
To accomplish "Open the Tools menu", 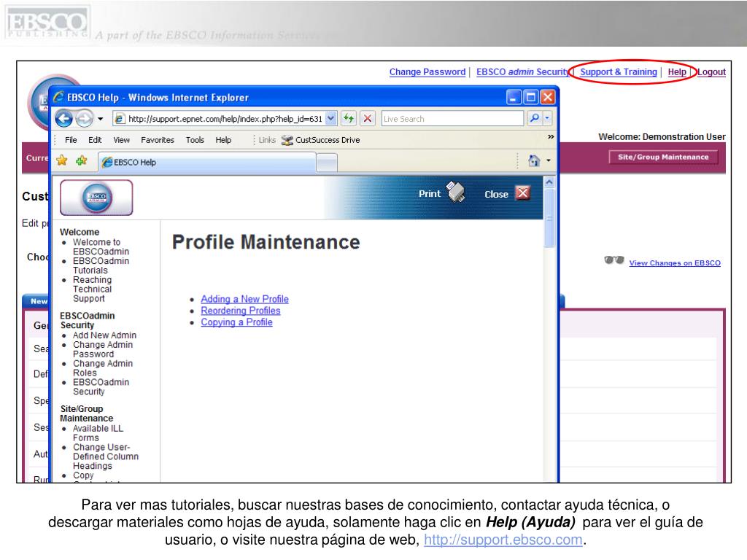I will click(x=195, y=140).
